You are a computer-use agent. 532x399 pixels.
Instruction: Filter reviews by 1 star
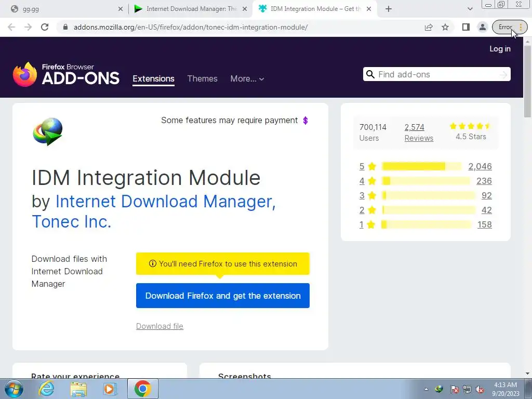pos(367,224)
